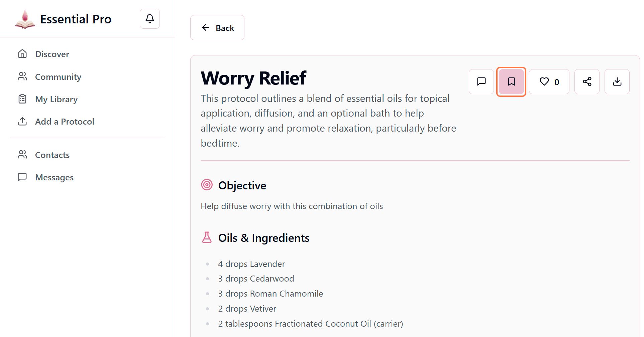Click the Add a Protocol upload icon
Viewport: 644px width, 337px height.
[22, 121]
